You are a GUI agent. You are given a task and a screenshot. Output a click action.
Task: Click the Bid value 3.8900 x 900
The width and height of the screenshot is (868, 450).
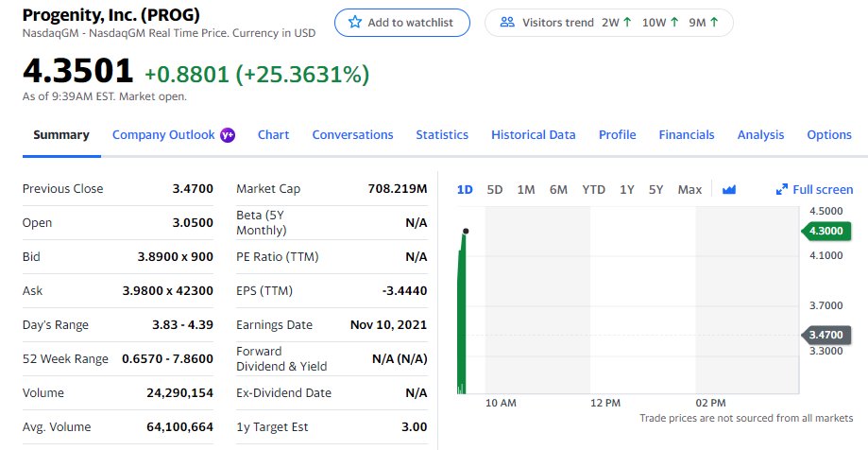176,256
